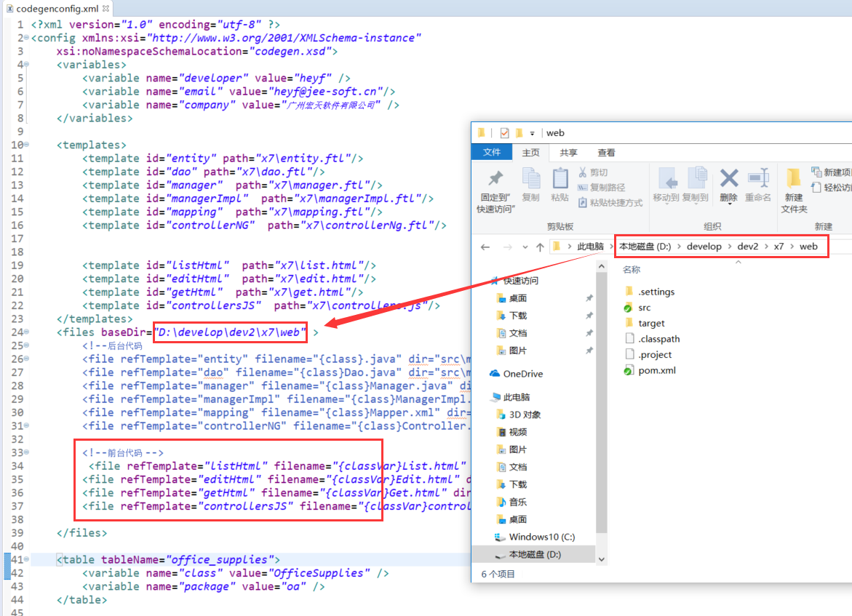Click the navigation pane scrollbar thumb
This screenshot has width=852, height=616.
601,402
